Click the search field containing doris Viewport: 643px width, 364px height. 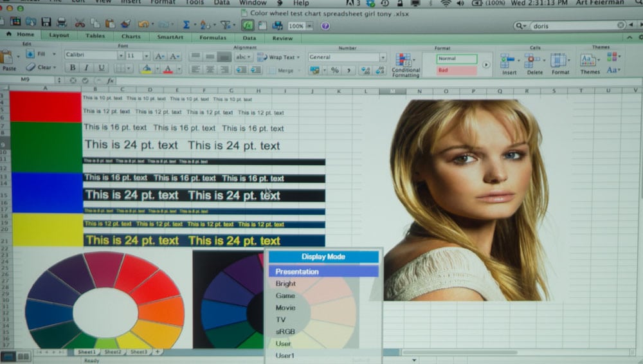(x=577, y=26)
